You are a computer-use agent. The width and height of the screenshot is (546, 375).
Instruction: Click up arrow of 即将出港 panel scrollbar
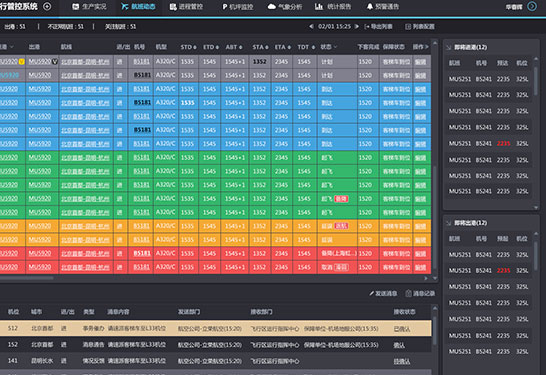point(536,235)
